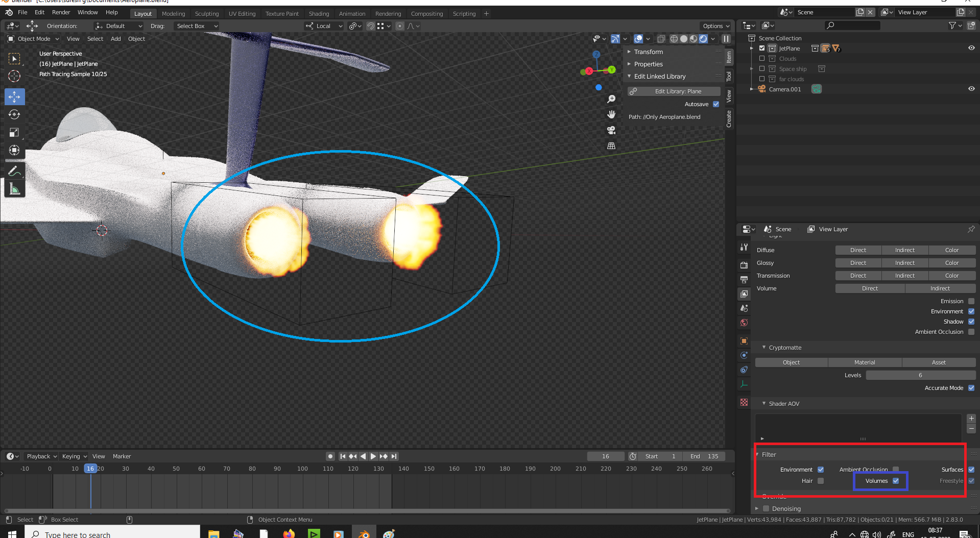Image resolution: width=980 pixels, height=538 pixels.
Task: Open the Select Box drag dropdown
Action: click(x=196, y=26)
